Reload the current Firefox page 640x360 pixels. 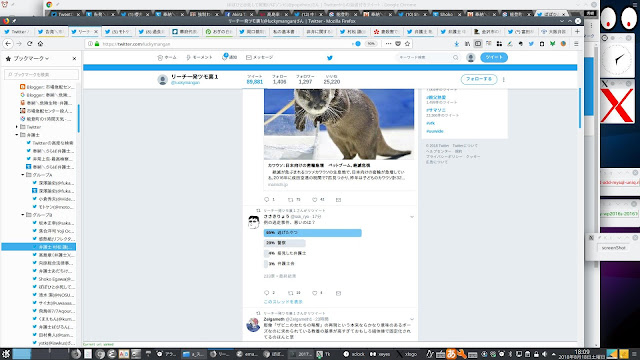coord(29,44)
